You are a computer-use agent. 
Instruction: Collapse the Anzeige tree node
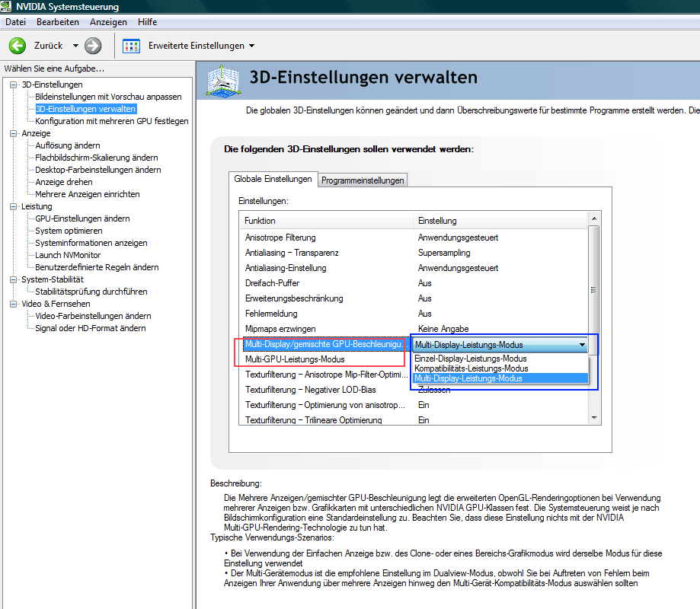pyautogui.click(x=14, y=133)
